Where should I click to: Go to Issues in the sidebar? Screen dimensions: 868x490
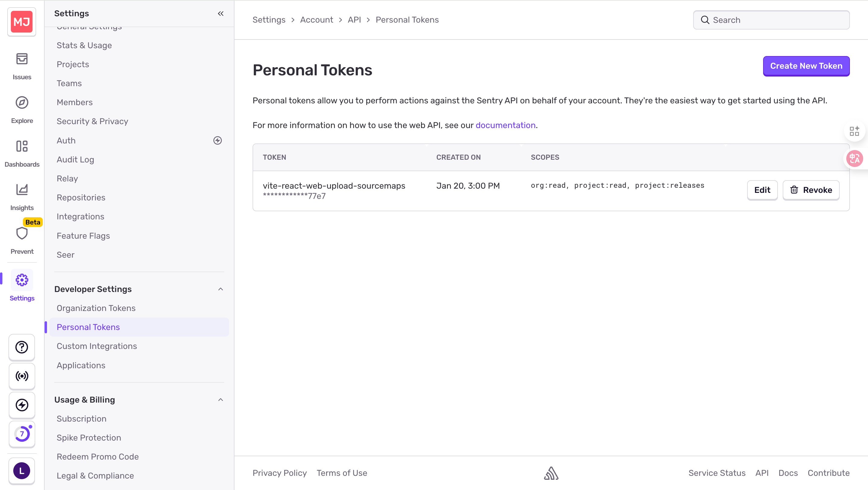22,67
